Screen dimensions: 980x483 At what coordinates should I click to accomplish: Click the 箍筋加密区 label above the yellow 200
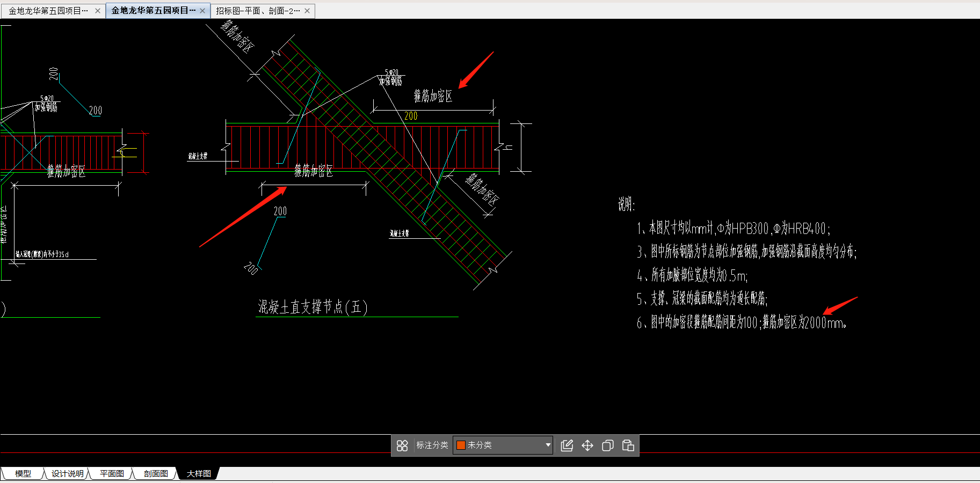(433, 96)
